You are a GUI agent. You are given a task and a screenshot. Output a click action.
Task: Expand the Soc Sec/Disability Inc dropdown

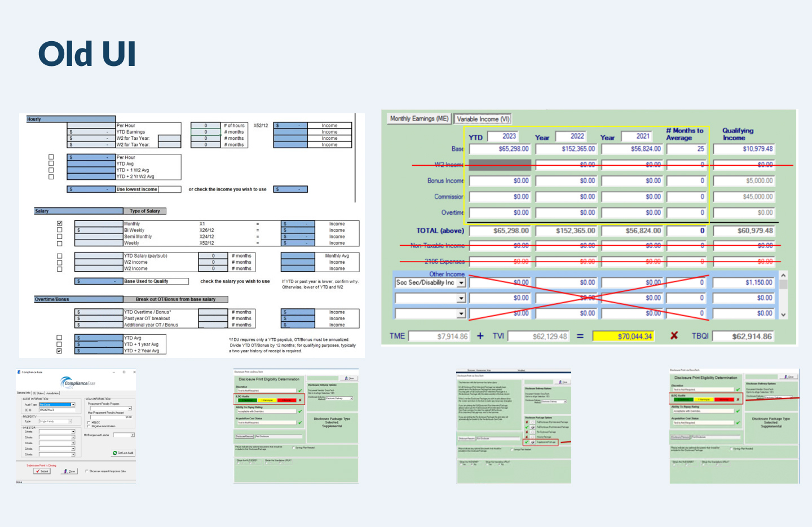(461, 282)
